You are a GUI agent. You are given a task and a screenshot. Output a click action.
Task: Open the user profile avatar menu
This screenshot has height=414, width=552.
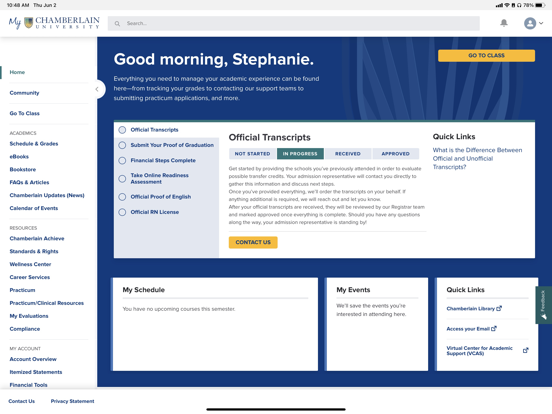530,23
